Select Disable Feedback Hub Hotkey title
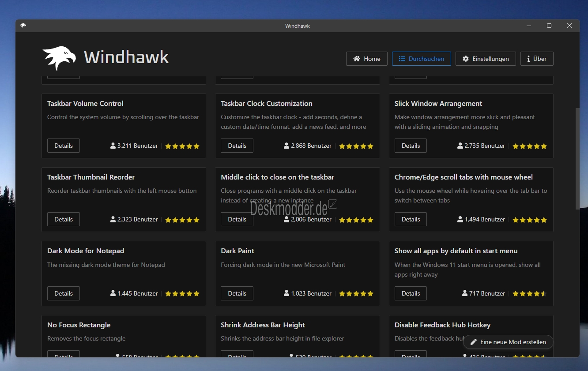588x371 pixels. click(x=442, y=325)
